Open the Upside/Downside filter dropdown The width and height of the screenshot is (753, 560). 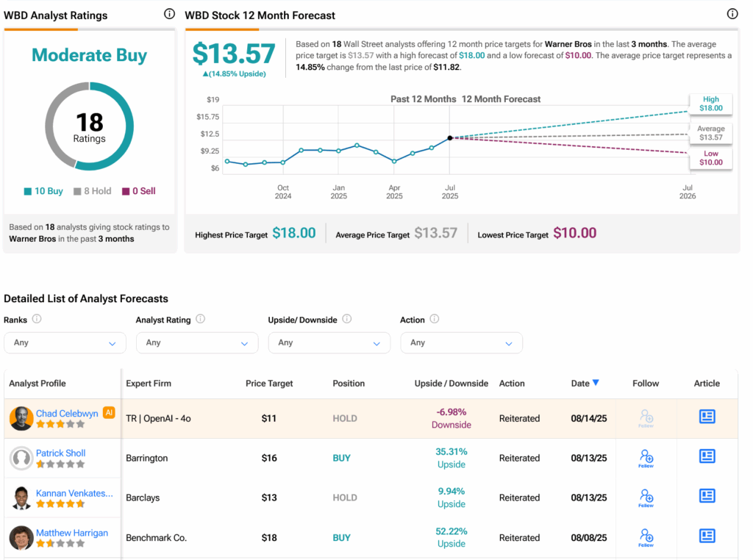pos(329,342)
